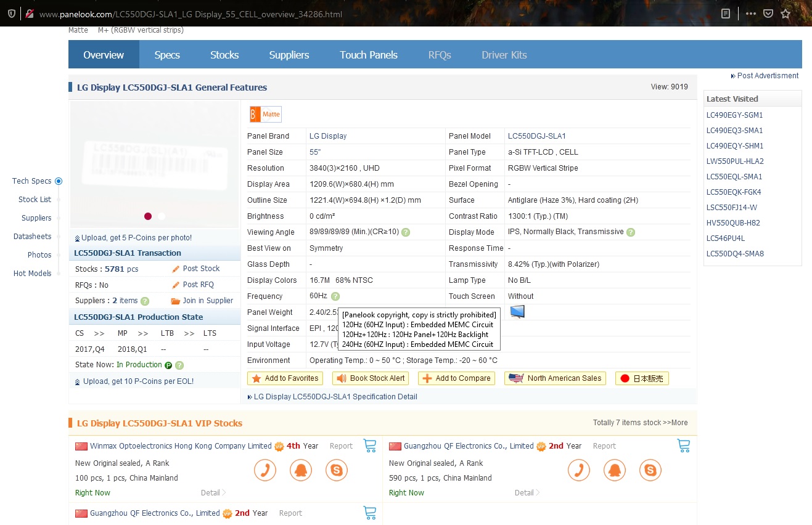Open the Touch Panels tab

pyautogui.click(x=369, y=55)
